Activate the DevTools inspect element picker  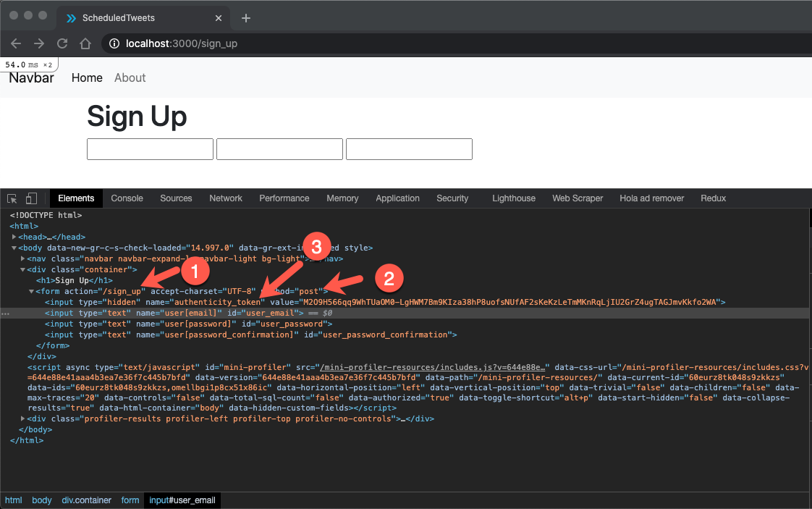(x=12, y=198)
